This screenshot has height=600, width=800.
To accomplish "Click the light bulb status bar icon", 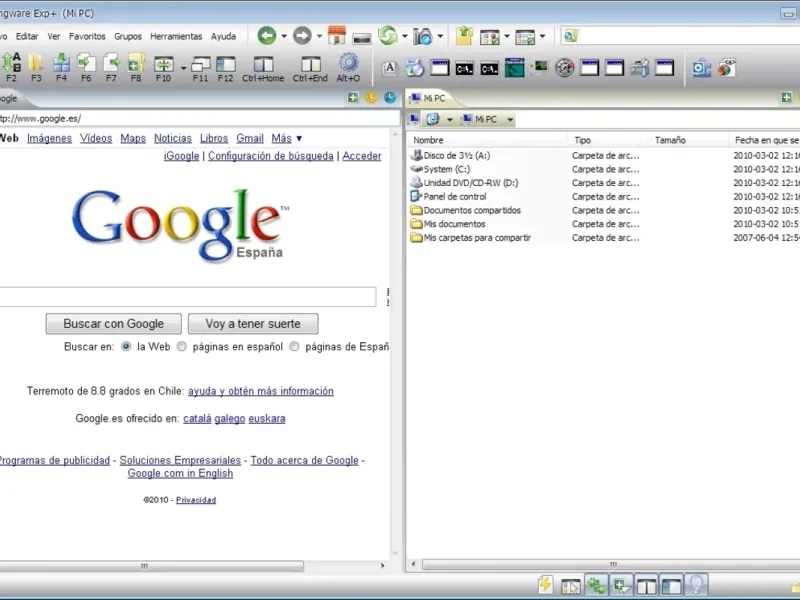I will point(697,585).
